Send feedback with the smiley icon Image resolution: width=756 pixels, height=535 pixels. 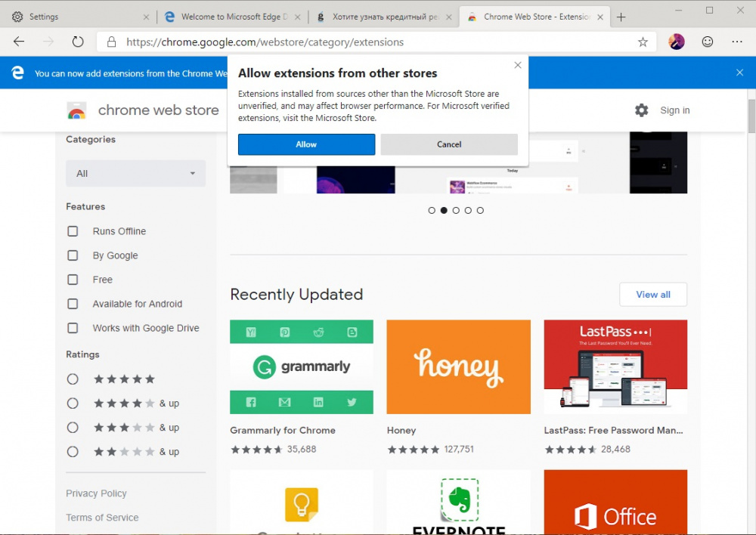pos(708,42)
